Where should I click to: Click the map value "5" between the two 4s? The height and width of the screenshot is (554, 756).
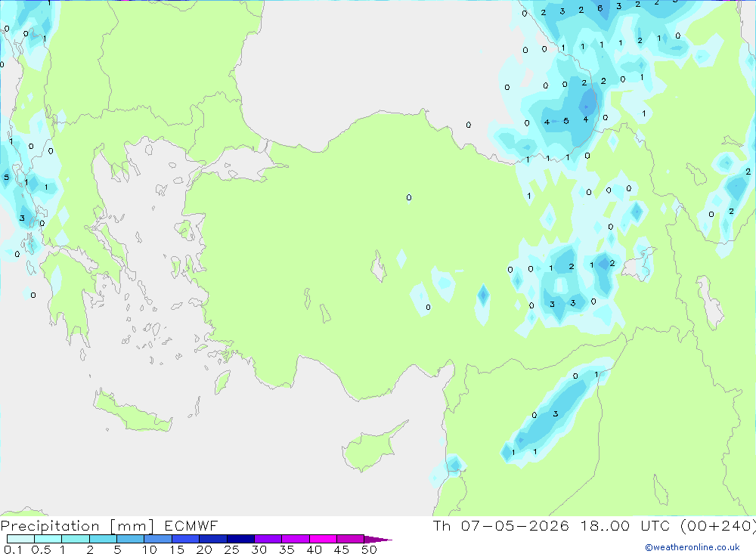566,121
